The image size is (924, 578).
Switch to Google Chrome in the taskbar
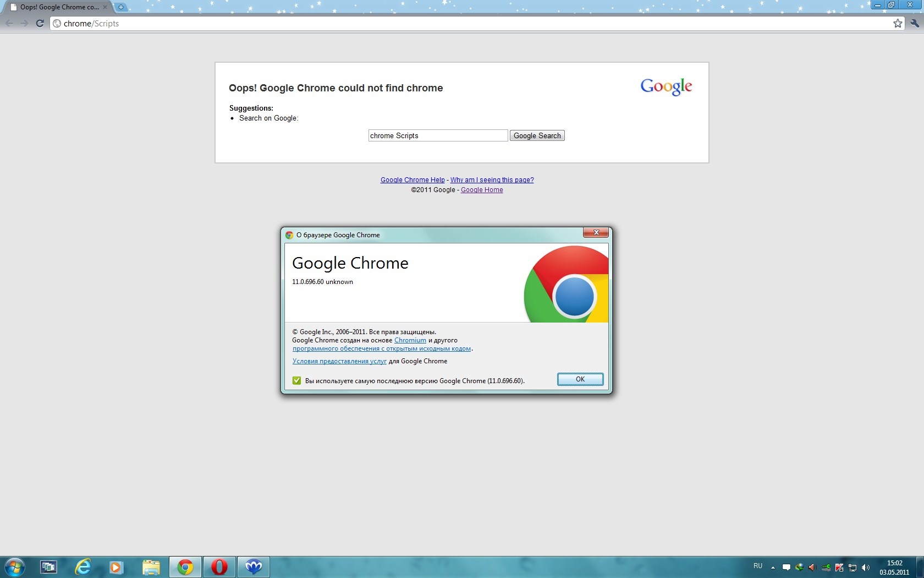click(185, 567)
